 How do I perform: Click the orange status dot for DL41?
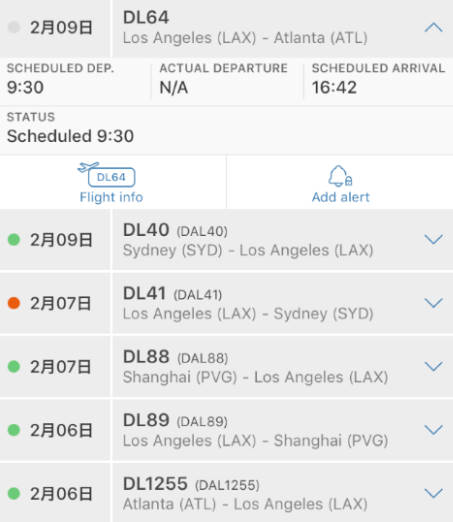click(14, 303)
